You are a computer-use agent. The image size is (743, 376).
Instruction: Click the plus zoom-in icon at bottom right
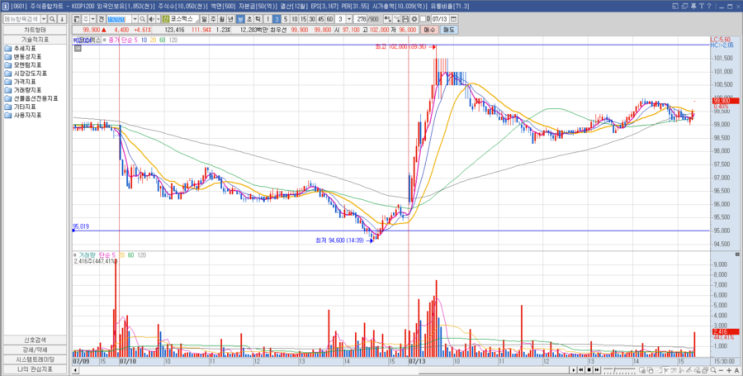click(729, 370)
